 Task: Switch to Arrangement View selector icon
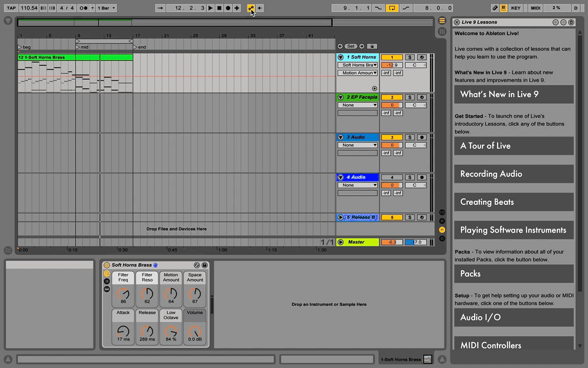click(442, 20)
